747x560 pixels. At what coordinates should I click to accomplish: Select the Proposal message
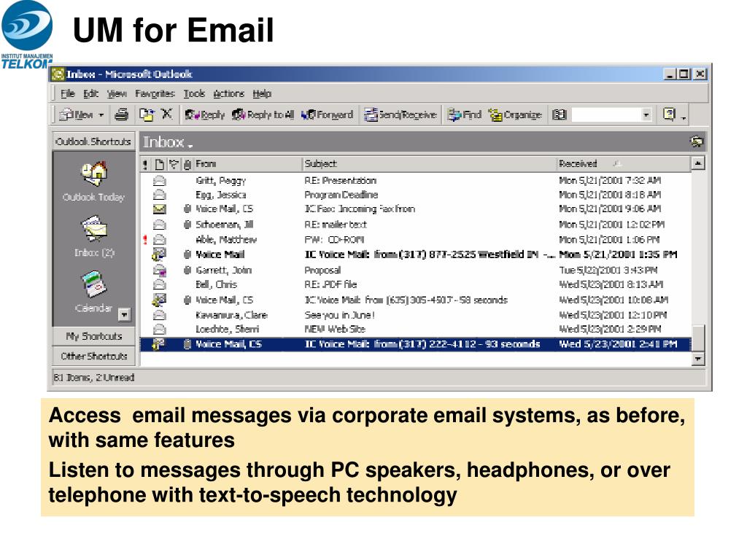pos(415,270)
